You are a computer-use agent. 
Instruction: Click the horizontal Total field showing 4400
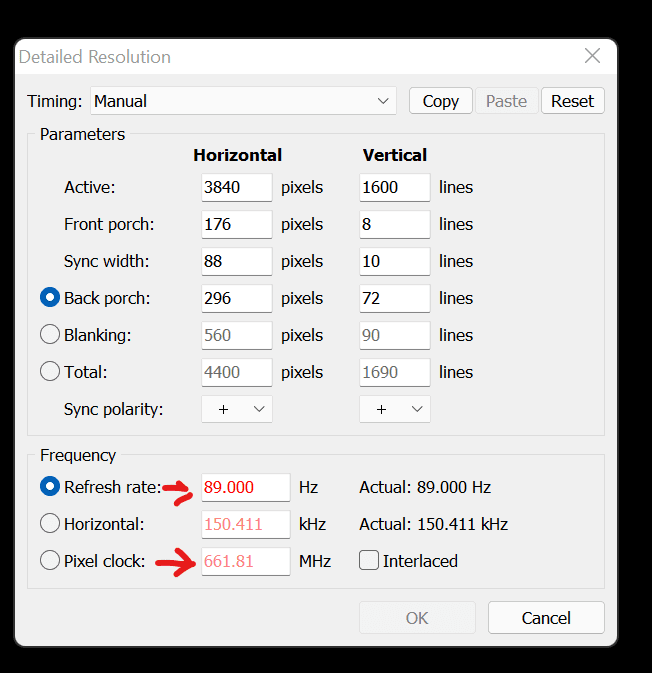click(x=237, y=372)
